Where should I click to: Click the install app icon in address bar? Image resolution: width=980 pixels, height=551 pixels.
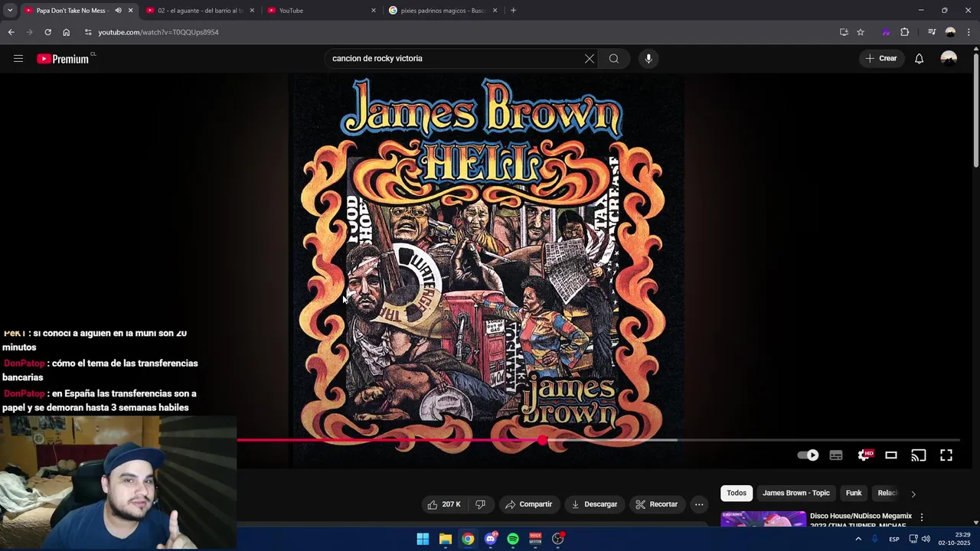(844, 32)
